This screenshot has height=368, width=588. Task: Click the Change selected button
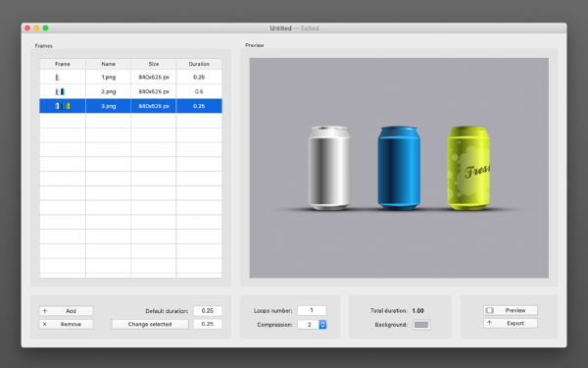[150, 324]
